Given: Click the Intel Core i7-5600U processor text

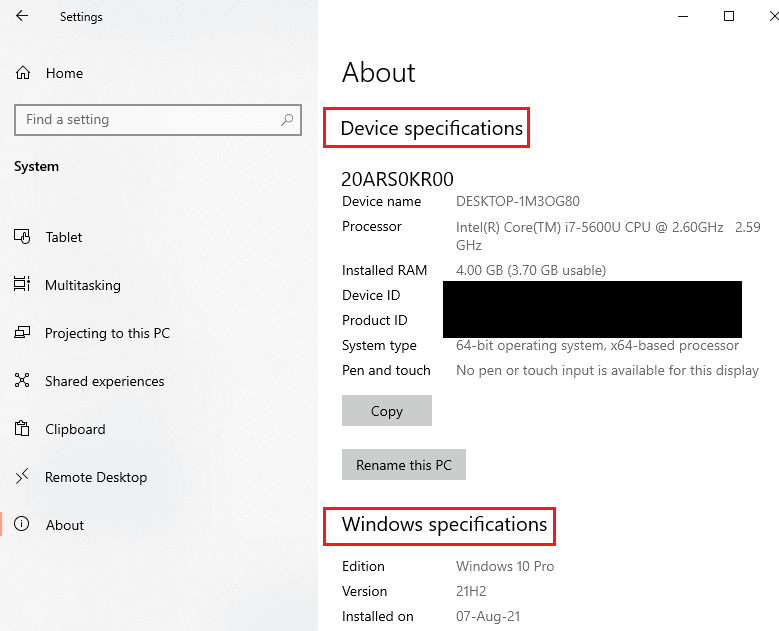Looking at the screenshot, I should coord(608,236).
